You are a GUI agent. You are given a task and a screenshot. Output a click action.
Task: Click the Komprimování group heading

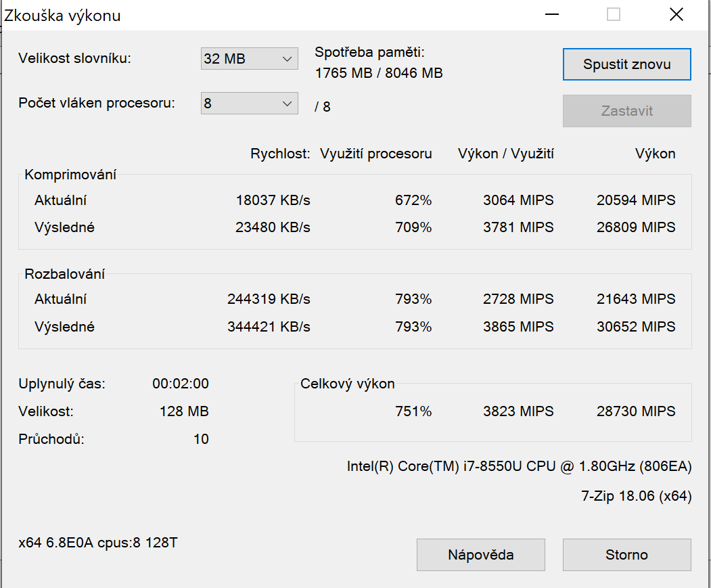(x=70, y=175)
